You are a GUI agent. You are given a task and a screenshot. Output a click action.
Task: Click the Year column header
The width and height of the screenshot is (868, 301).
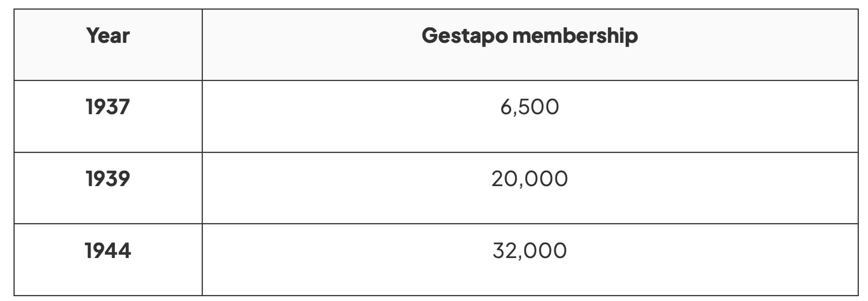[108, 36]
